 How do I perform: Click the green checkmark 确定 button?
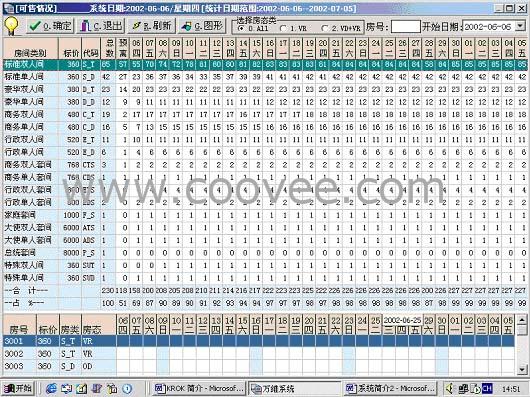click(50, 26)
